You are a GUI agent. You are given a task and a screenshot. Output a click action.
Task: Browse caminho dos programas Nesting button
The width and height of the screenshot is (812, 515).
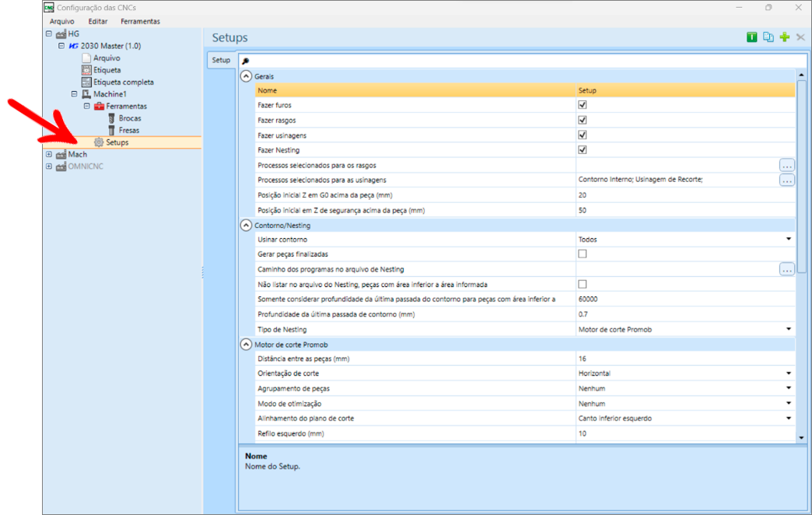pyautogui.click(x=786, y=269)
